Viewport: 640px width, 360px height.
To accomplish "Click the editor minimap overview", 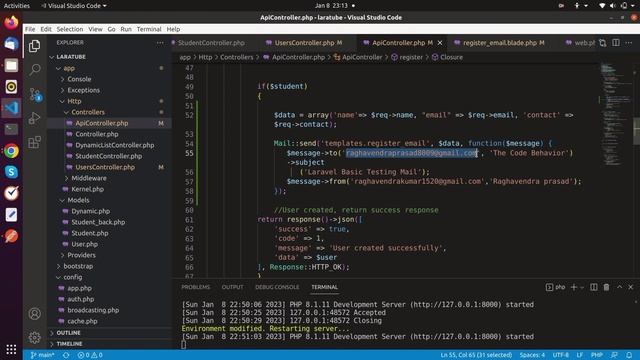I will 616,114.
